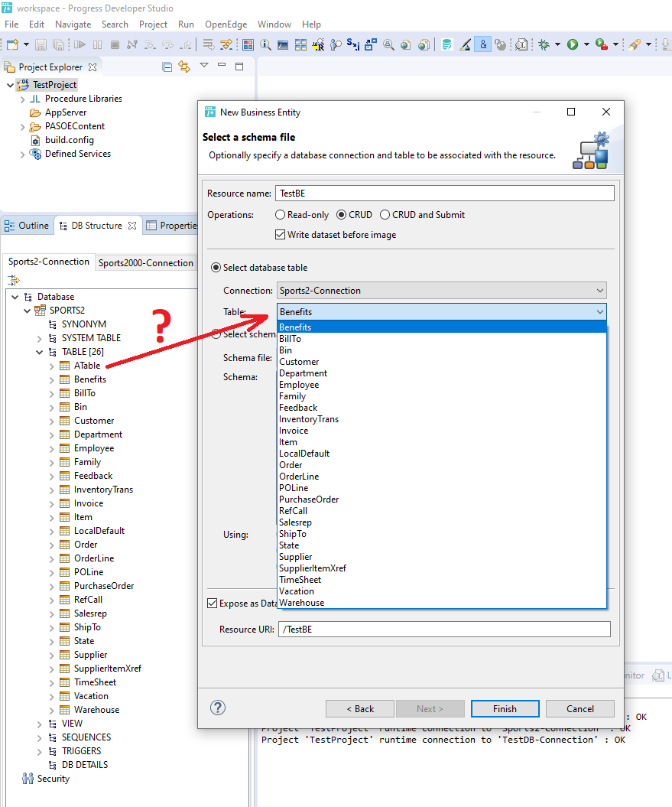Click the pen-and-ink toolbar icon
Viewport: 672px width, 807px height.
pos(465,45)
